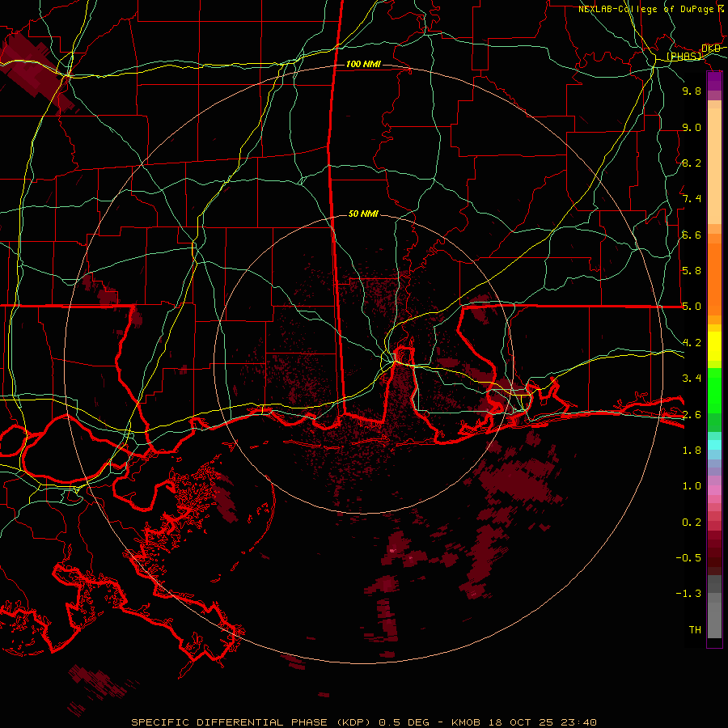Click the yellow band of the color bar
728x728 pixels.
(714, 346)
